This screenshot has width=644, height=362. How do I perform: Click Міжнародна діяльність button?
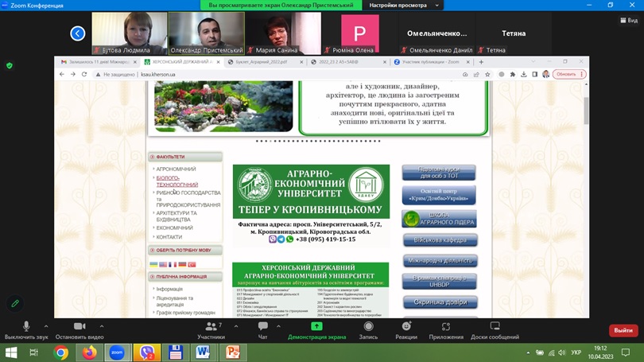440,260
